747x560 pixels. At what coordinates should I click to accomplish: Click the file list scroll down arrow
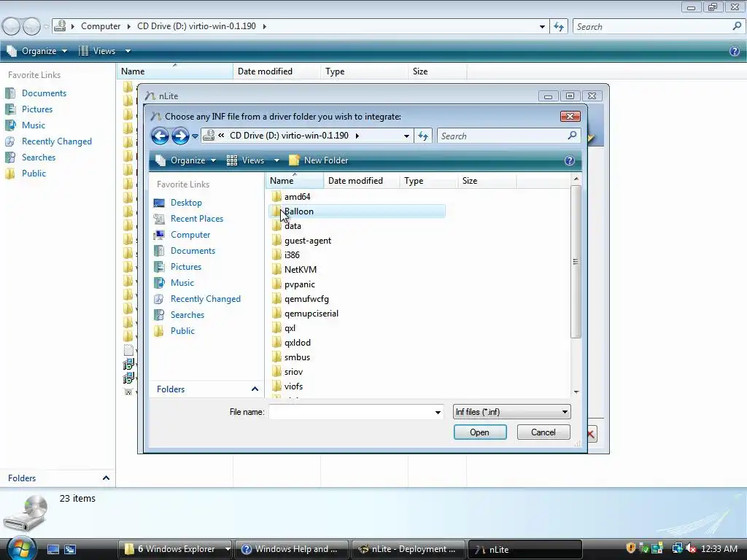point(576,392)
